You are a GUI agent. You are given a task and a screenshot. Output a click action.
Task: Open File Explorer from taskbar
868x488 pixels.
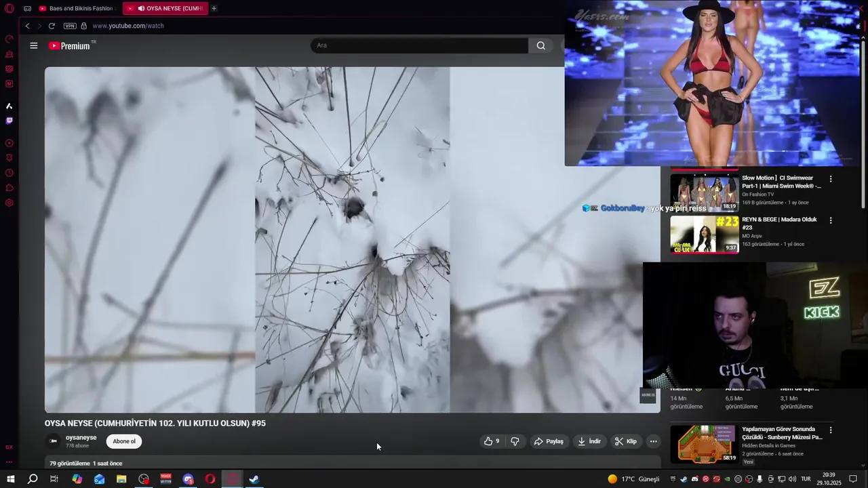click(121, 479)
